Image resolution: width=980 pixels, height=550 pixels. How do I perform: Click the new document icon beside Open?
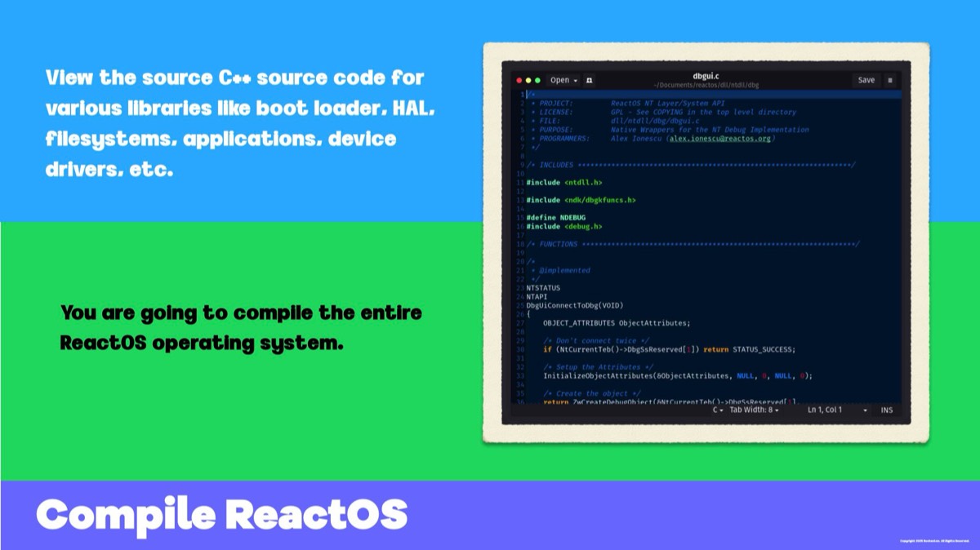coord(589,81)
